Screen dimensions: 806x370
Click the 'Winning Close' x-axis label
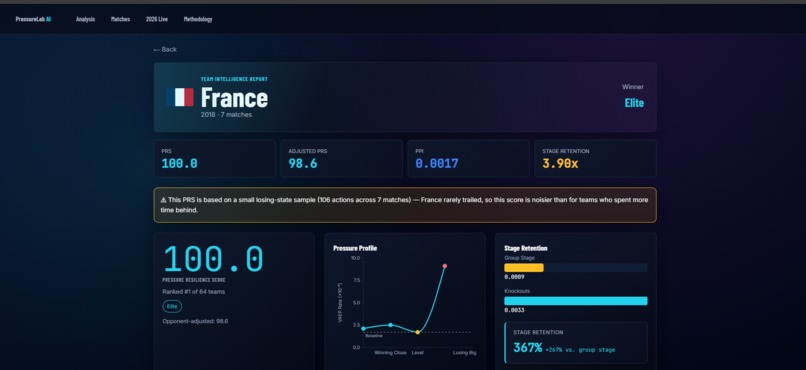click(x=391, y=353)
